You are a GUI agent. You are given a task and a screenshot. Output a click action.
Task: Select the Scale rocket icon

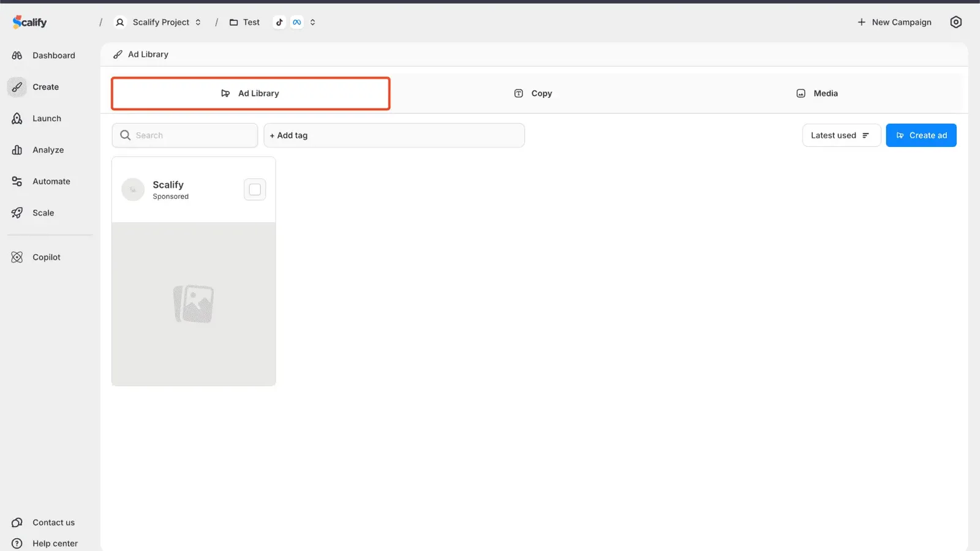click(x=17, y=212)
